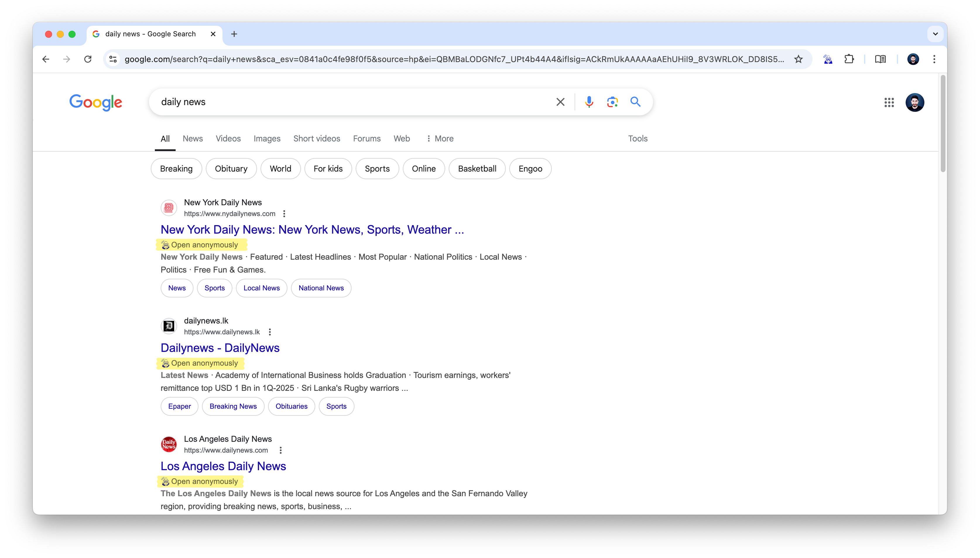Open Chrome profile avatar in toolbar
The height and width of the screenshot is (558, 980).
(913, 59)
